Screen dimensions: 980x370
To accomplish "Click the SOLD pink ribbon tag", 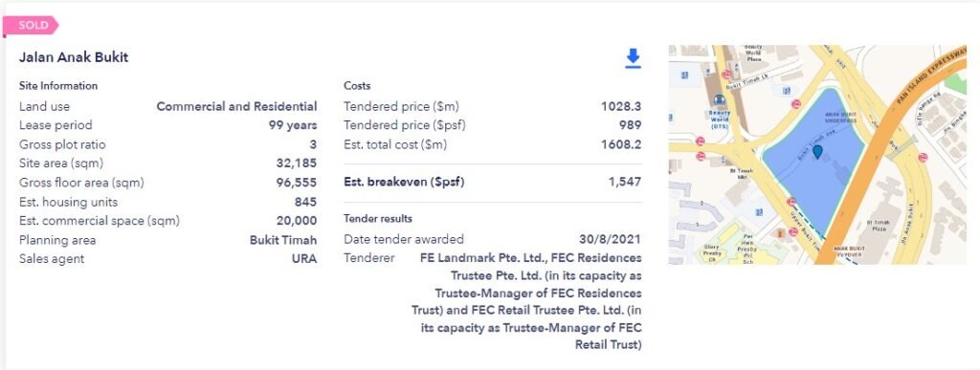I will click(31, 26).
